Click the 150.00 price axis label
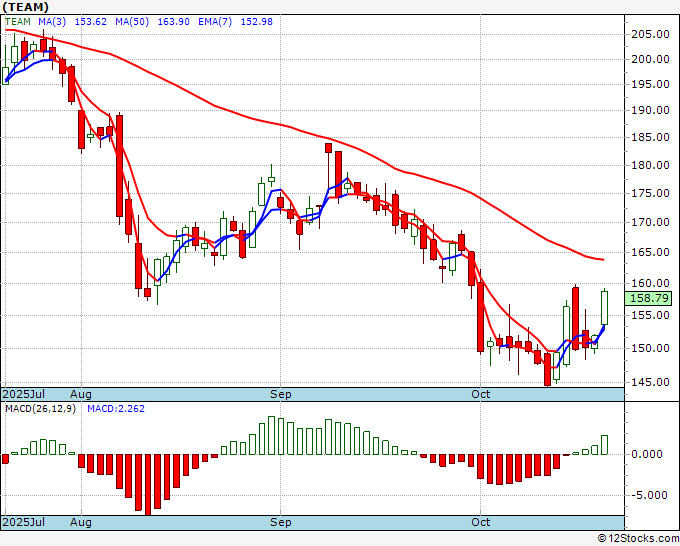The image size is (680, 546). [x=651, y=348]
